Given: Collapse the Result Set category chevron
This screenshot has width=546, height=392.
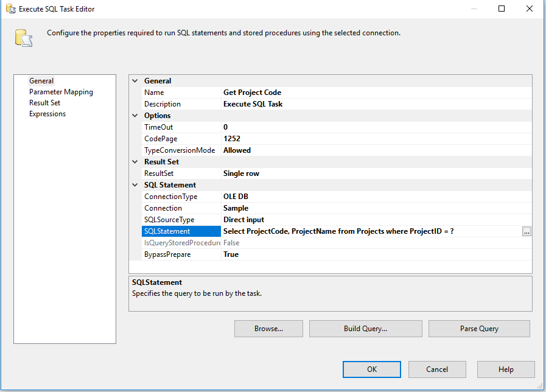Looking at the screenshot, I should (135, 161).
